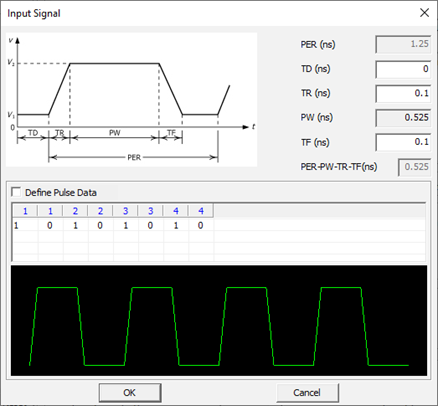Select the first column header labeled 2
438x406 pixels.
pos(75,211)
